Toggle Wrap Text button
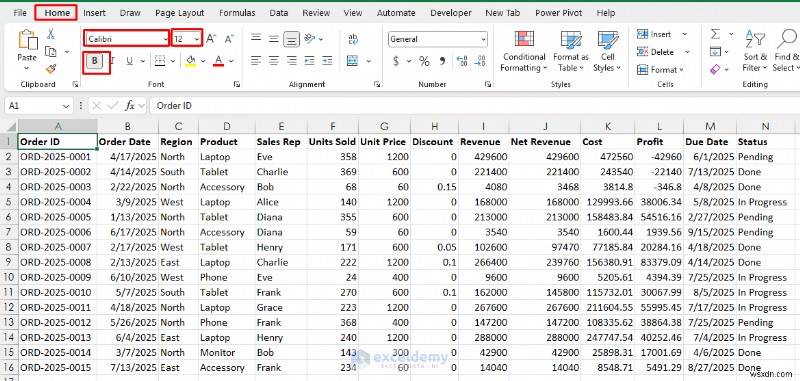This screenshot has height=381, width=800. point(353,39)
